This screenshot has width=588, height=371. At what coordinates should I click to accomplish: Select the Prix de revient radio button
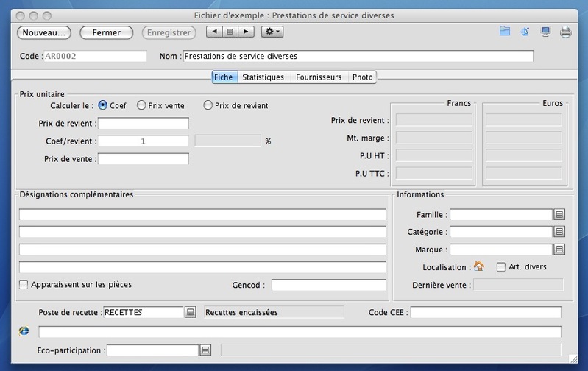click(x=208, y=105)
